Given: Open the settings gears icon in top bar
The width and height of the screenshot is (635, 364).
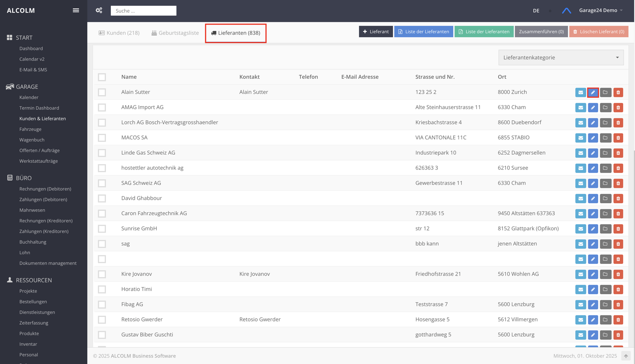Looking at the screenshot, I should (99, 10).
